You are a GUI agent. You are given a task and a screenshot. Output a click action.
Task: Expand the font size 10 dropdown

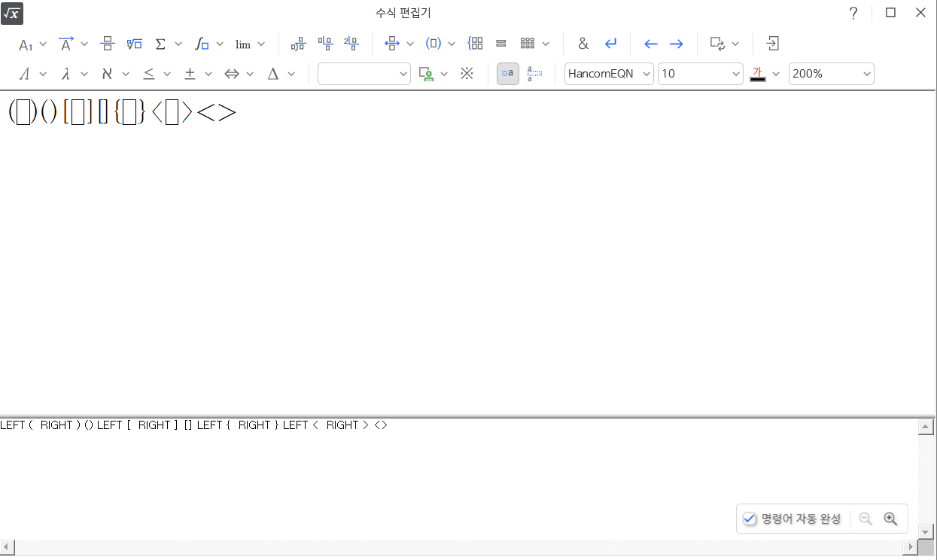701,74
